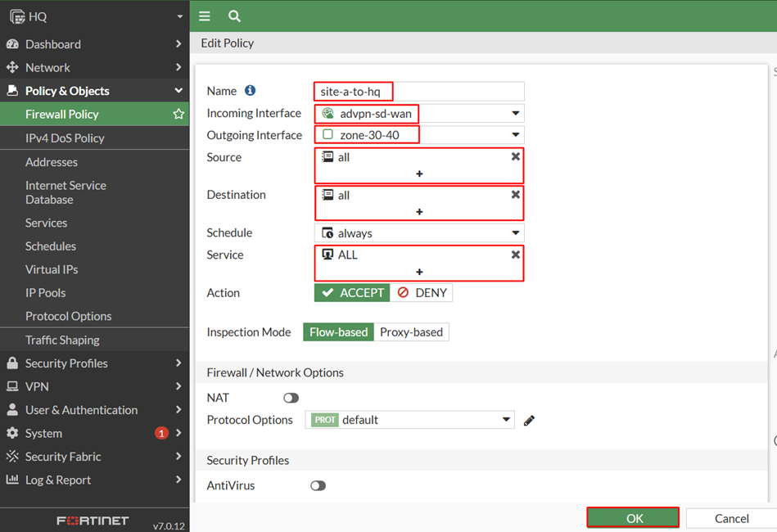Click the OK button
The width and height of the screenshot is (777, 532).
click(633, 518)
